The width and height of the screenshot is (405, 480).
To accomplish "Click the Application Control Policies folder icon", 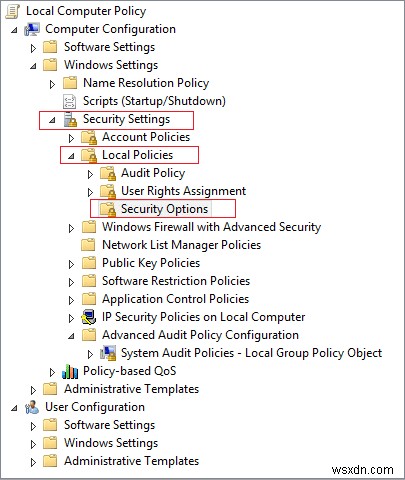I will tap(89, 299).
